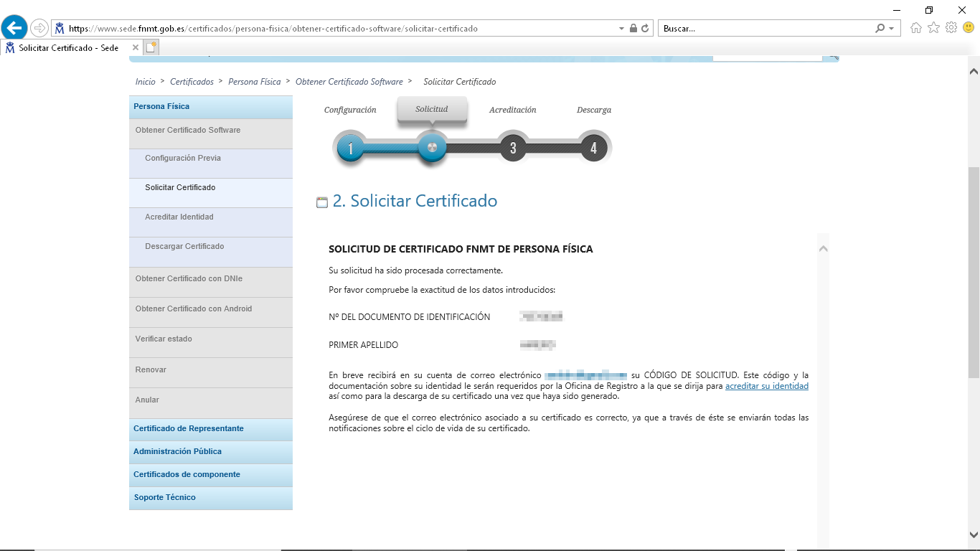Click the smiley feedback icon
The width and height of the screenshot is (980, 551).
969,28
